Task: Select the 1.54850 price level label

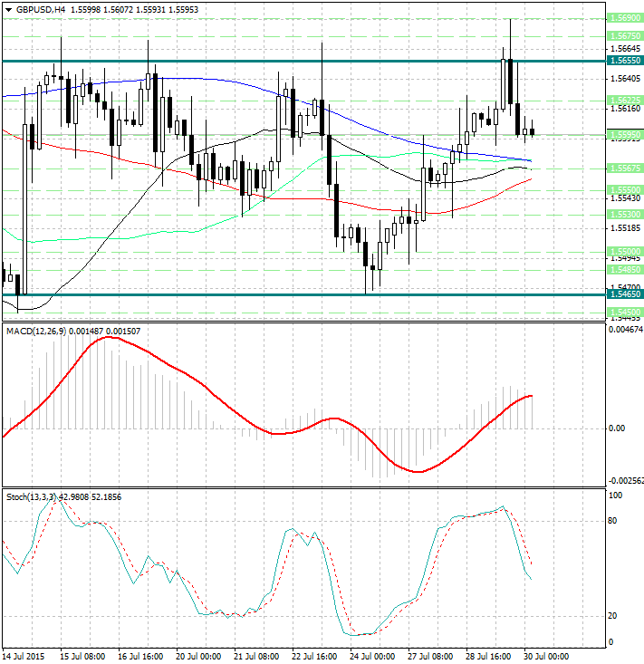Action: 625,269
